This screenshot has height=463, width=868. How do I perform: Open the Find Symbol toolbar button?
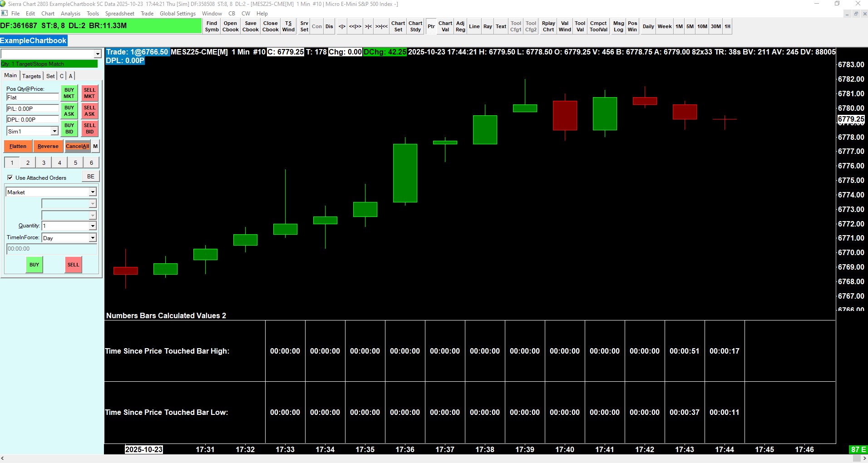tap(212, 26)
